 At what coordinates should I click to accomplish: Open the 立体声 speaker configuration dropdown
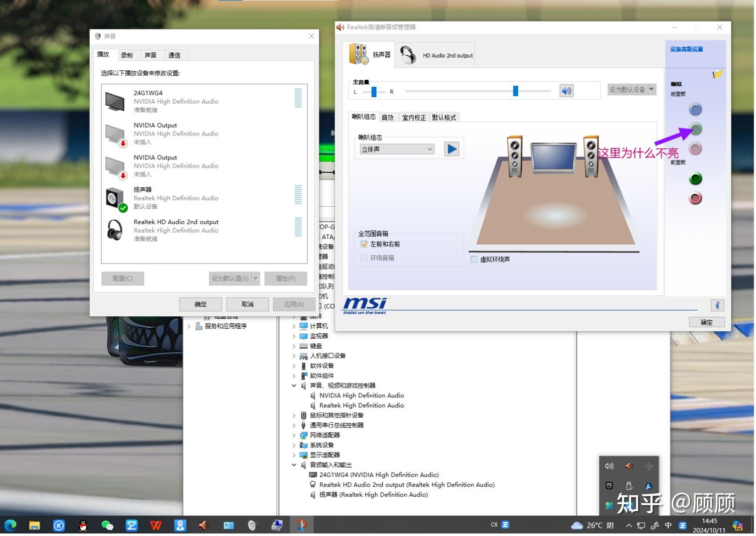pyautogui.click(x=397, y=149)
